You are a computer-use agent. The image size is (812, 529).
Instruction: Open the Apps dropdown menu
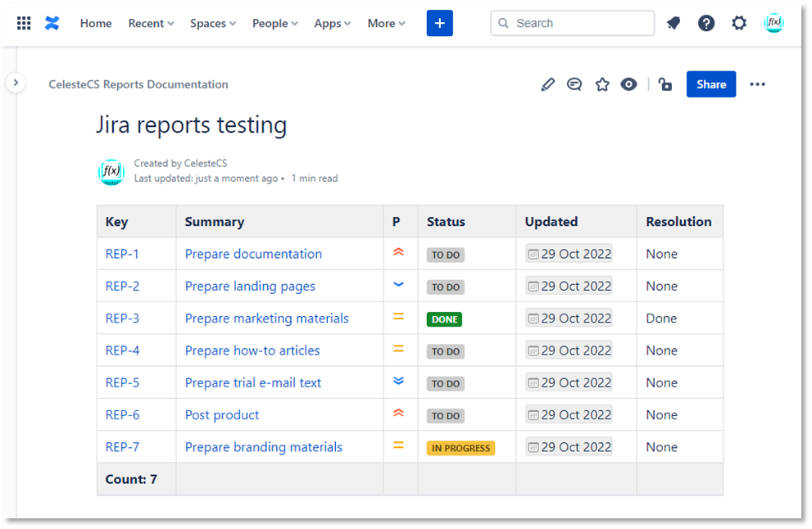coord(333,23)
